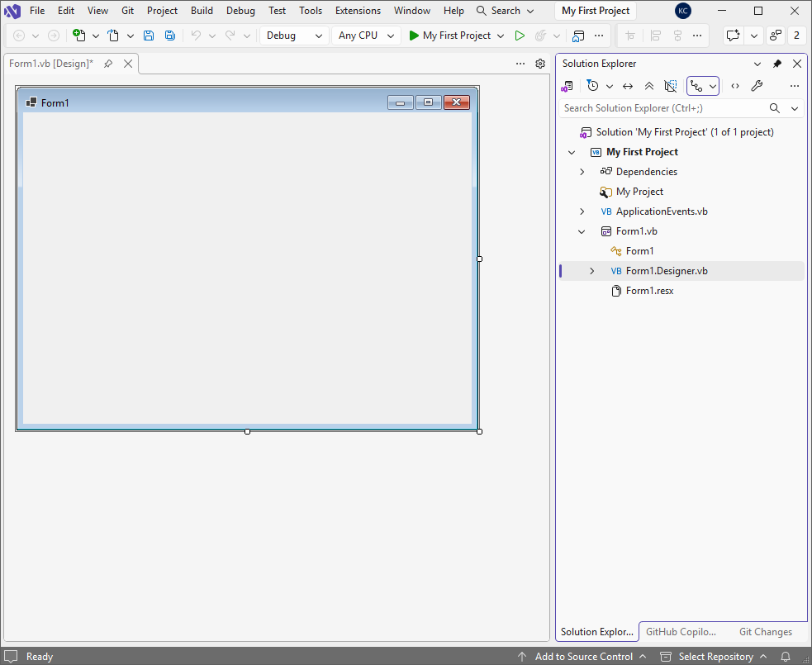
Task: Collapse the Form1.vb node
Action: click(582, 231)
